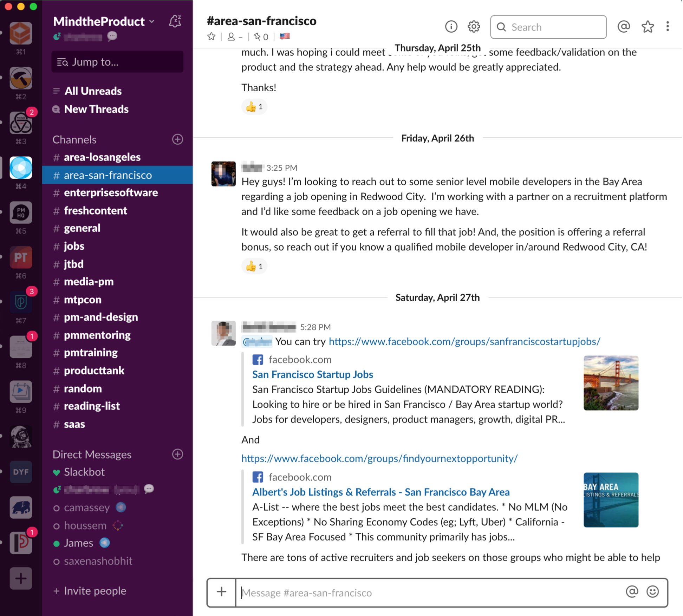Add a new channel plus icon
This screenshot has width=683, height=616.
tap(177, 139)
